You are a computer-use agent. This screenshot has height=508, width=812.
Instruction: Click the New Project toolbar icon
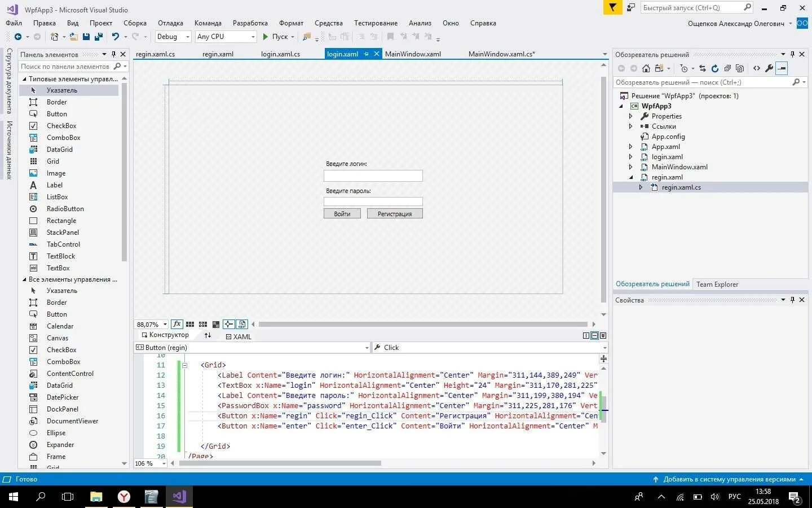(55, 37)
